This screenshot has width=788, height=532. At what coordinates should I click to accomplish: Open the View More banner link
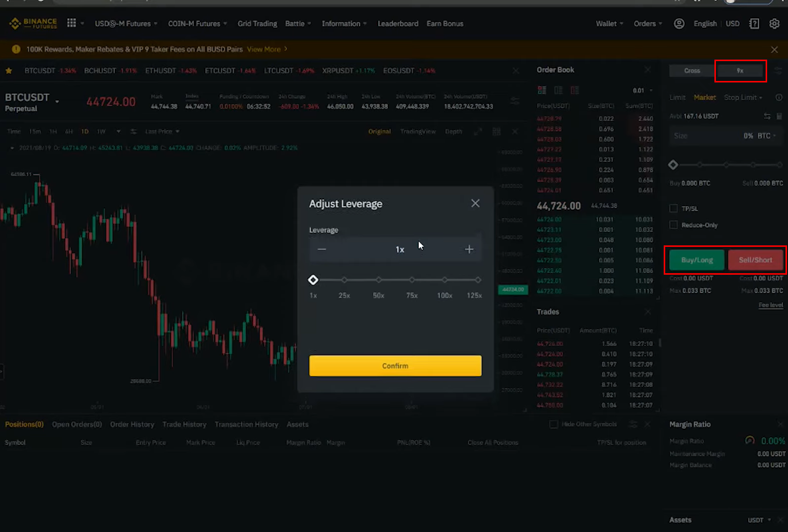267,49
